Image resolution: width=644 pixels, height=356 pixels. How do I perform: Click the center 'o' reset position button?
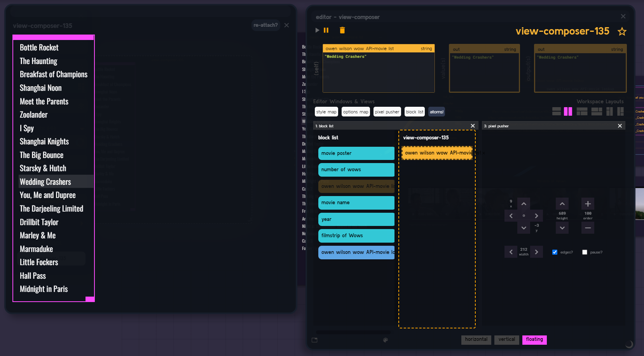tap(524, 216)
